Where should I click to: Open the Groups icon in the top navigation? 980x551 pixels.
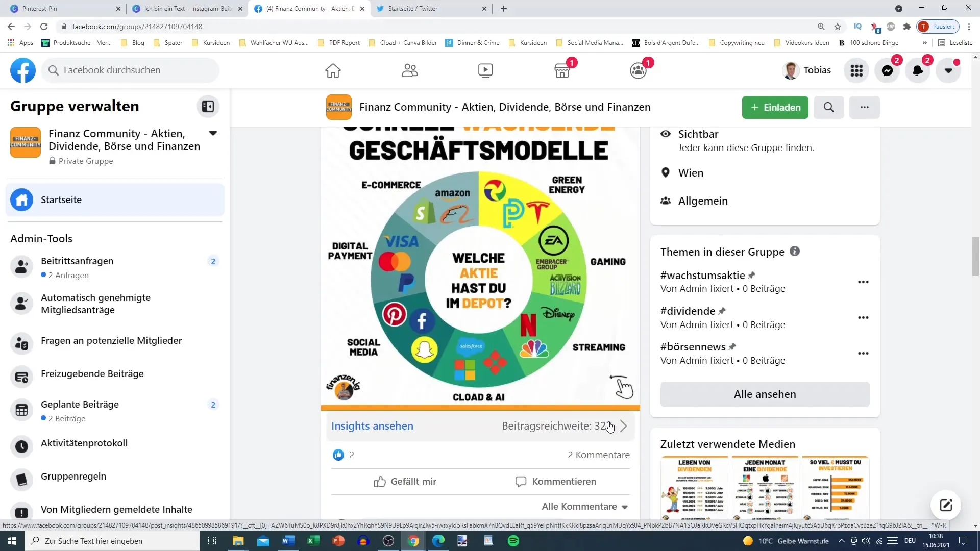pyautogui.click(x=638, y=70)
